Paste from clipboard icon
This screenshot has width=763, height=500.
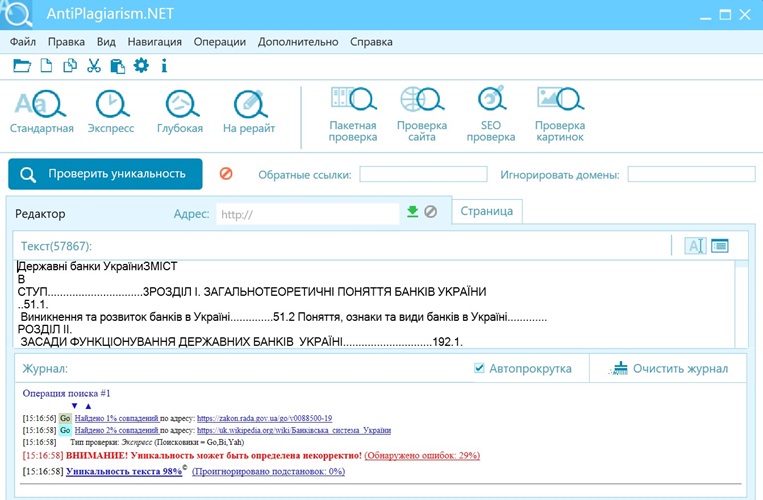point(117,66)
